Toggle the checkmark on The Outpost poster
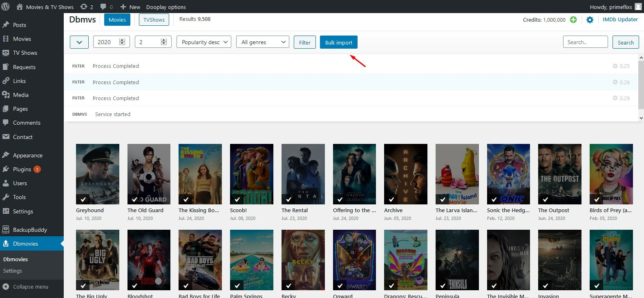 pos(545,199)
